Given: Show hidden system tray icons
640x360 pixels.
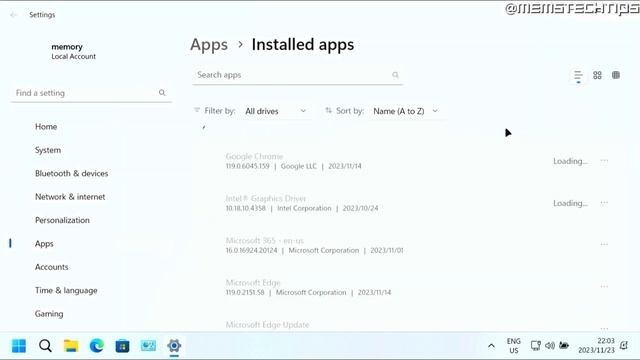Looking at the screenshot, I should pos(491,346).
